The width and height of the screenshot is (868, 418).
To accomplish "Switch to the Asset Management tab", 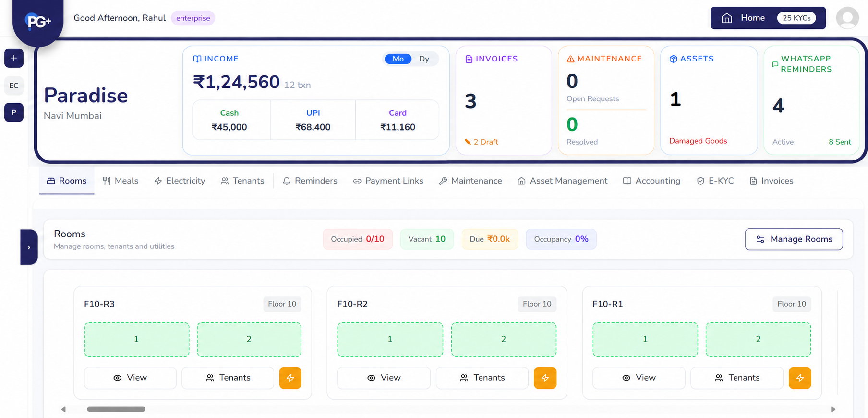I will click(563, 181).
